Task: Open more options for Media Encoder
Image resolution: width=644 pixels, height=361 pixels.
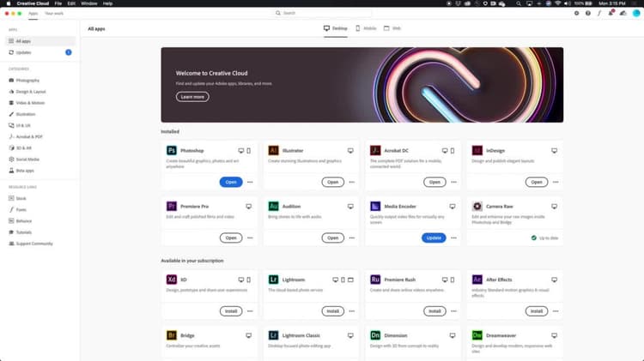Action: tap(454, 238)
